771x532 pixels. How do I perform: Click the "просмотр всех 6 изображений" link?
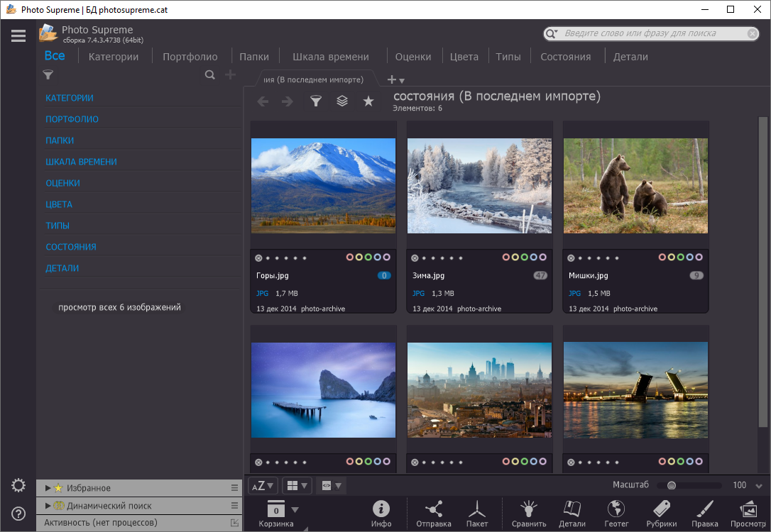pyautogui.click(x=119, y=307)
